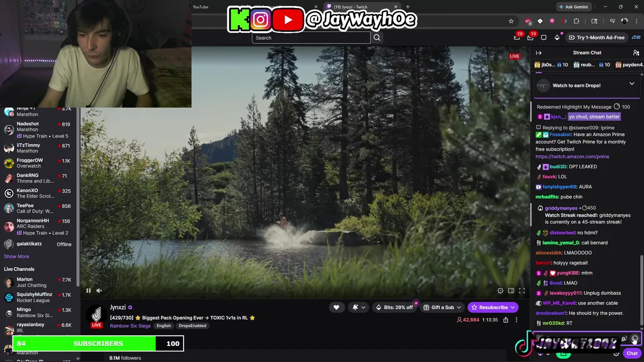Open a new browser tab with plus
644x362 pixels.
click(x=408, y=7)
